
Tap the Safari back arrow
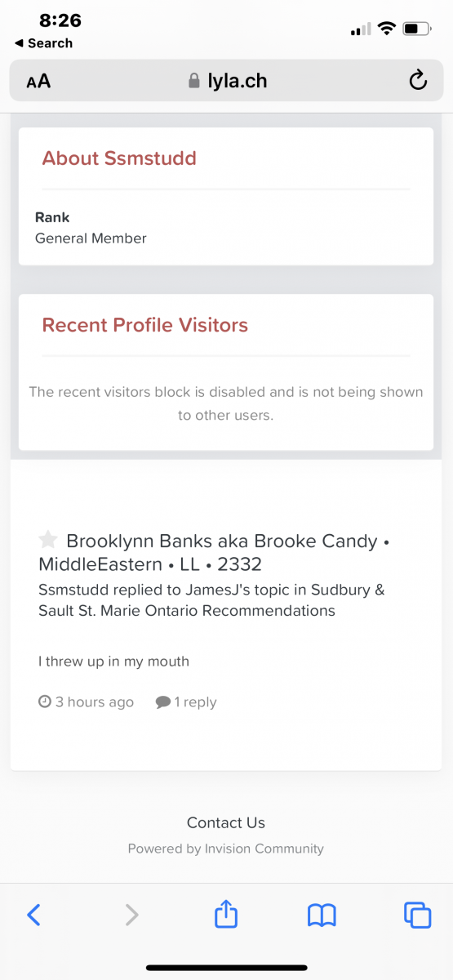[33, 915]
